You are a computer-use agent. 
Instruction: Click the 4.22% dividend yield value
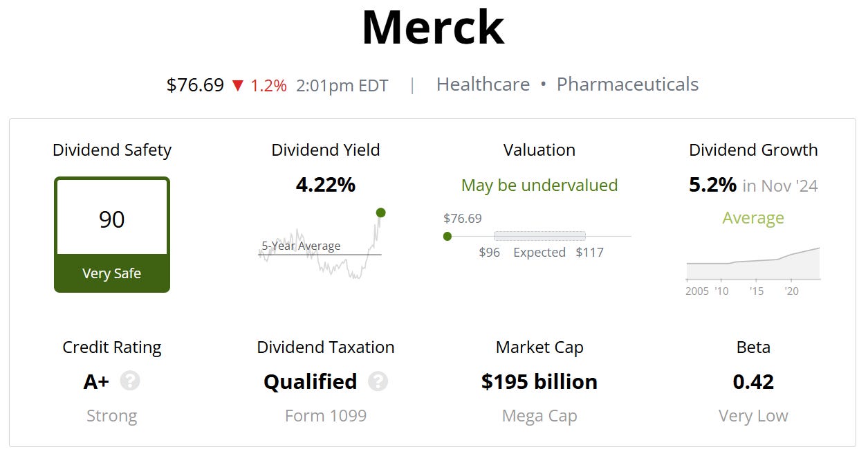[325, 185]
